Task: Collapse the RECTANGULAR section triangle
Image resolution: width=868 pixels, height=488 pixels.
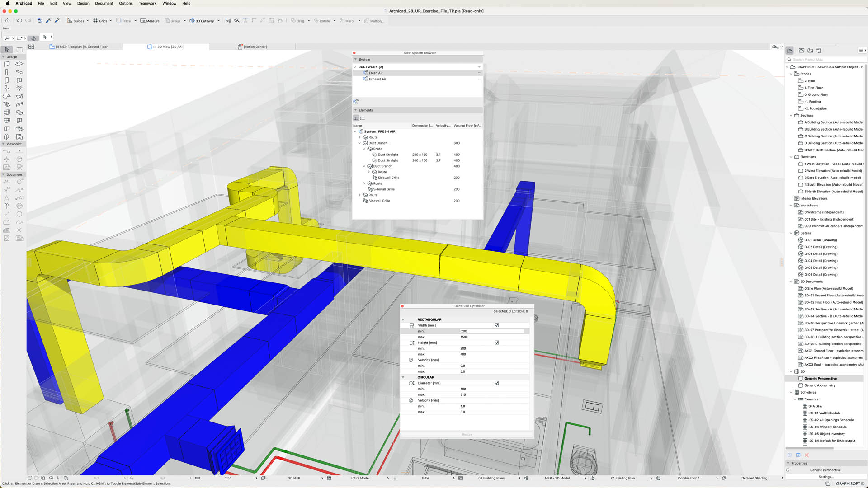Action: (x=403, y=319)
